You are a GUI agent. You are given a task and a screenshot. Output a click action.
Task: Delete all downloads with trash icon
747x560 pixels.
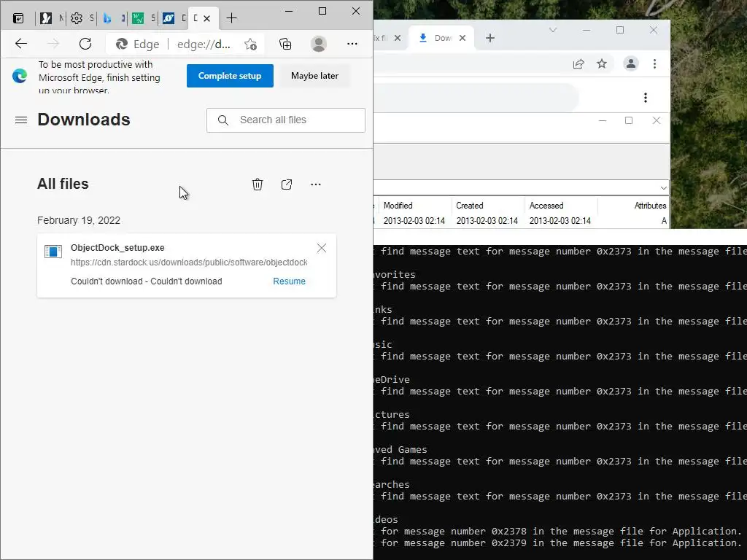pos(258,184)
